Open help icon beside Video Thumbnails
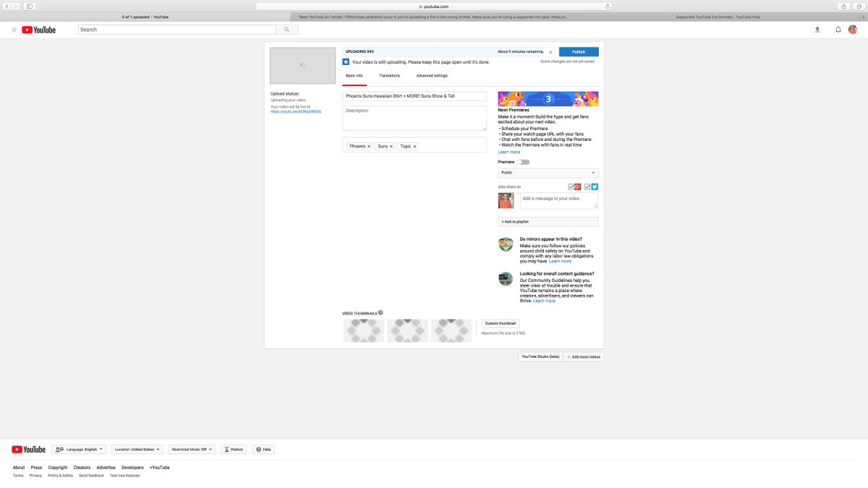This screenshot has height=488, width=868. point(380,313)
